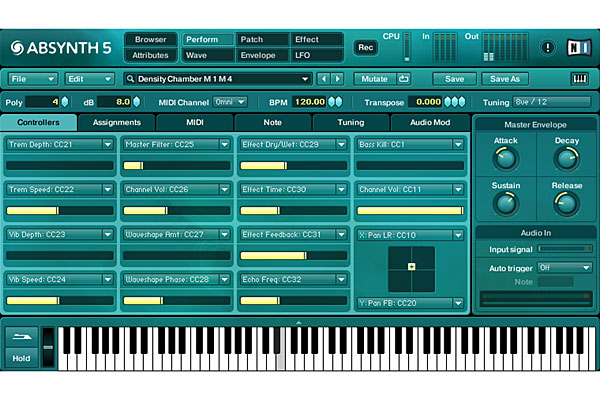This screenshot has height=400, width=600.
Task: Click the Channel Vol CC11 slider
Action: [x=410, y=211]
